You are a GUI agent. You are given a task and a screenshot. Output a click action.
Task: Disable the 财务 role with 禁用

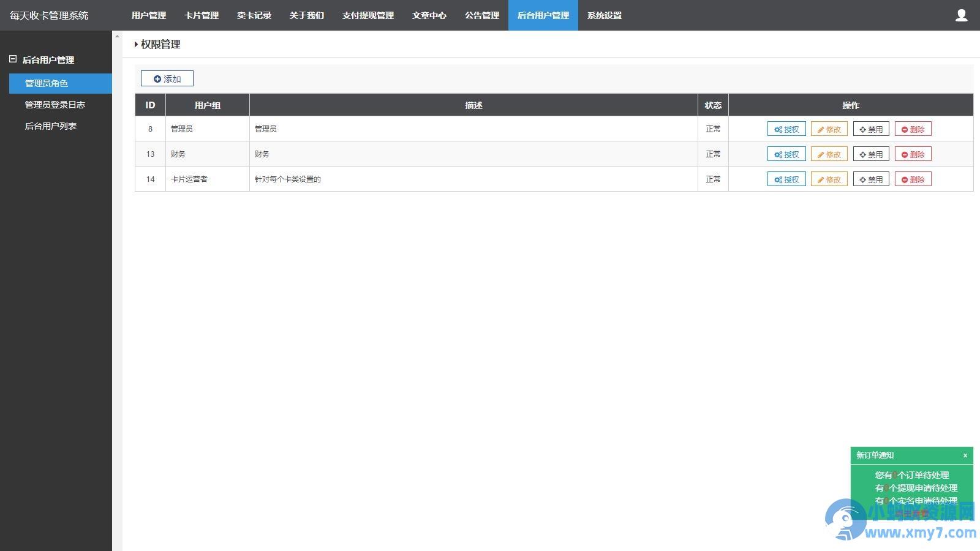pos(871,154)
